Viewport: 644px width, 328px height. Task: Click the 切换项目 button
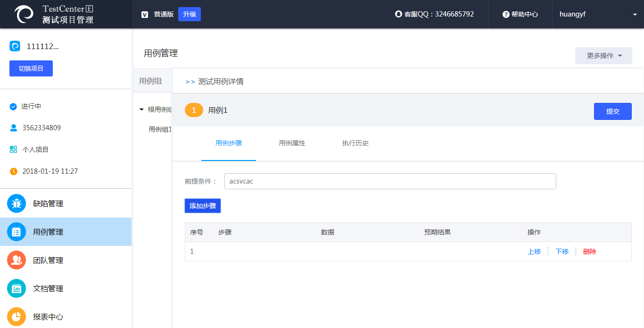(x=31, y=68)
